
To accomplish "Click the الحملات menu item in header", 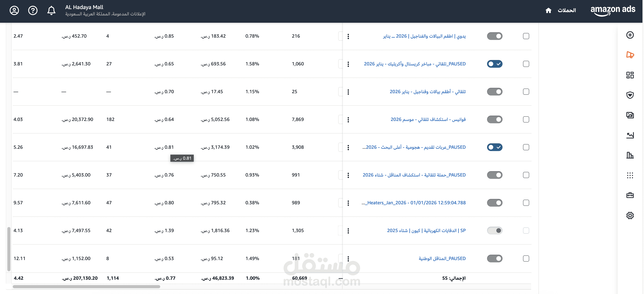I will point(566,10).
